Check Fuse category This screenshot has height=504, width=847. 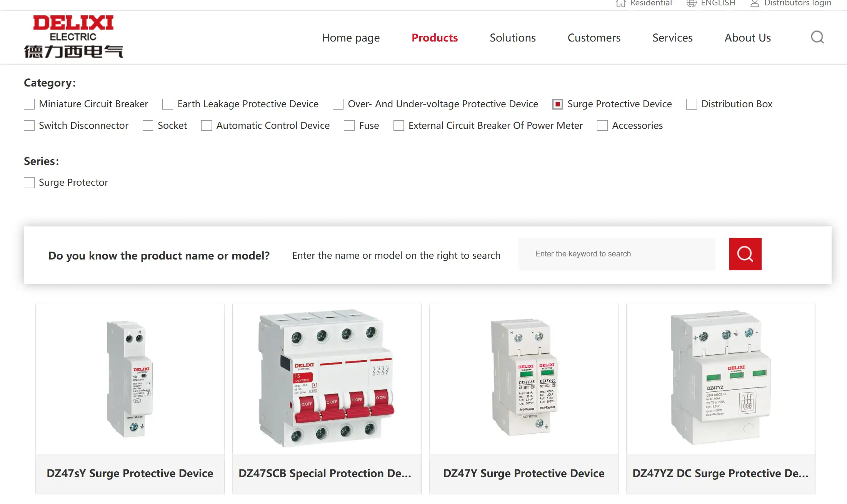pyautogui.click(x=349, y=126)
